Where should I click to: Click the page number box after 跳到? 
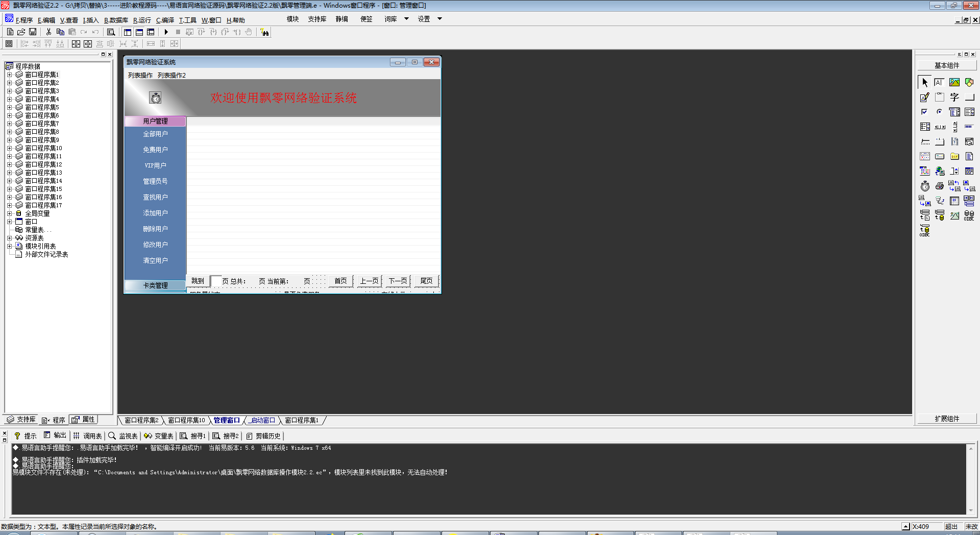click(215, 281)
